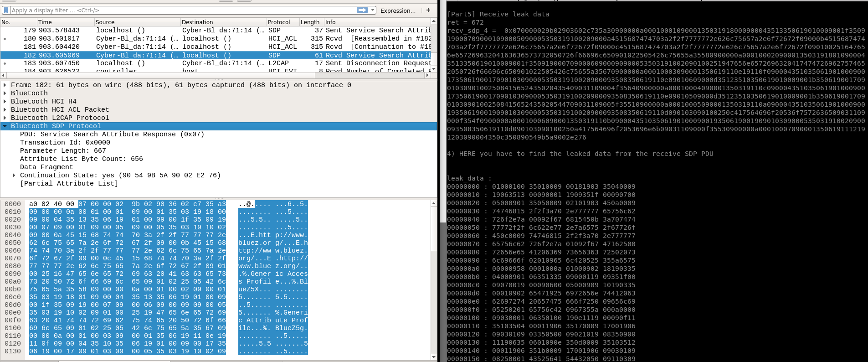Sort by the Time column header
Screen dimensions: 868x362
(66, 22)
